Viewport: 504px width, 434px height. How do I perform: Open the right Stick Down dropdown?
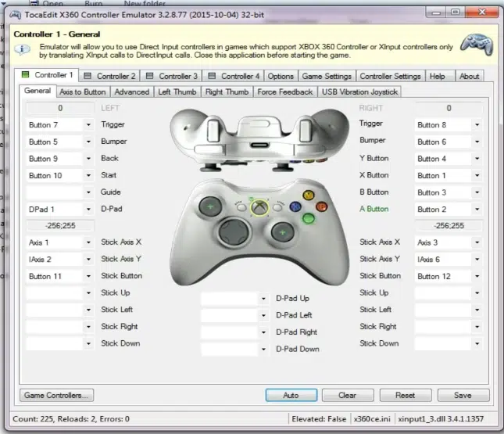pyautogui.click(x=477, y=343)
